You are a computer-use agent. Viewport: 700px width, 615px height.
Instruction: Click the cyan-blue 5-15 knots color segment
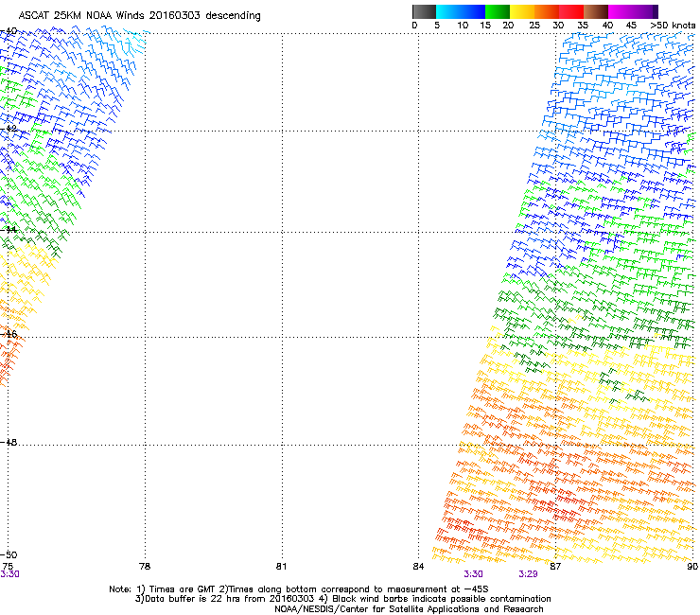(x=461, y=11)
